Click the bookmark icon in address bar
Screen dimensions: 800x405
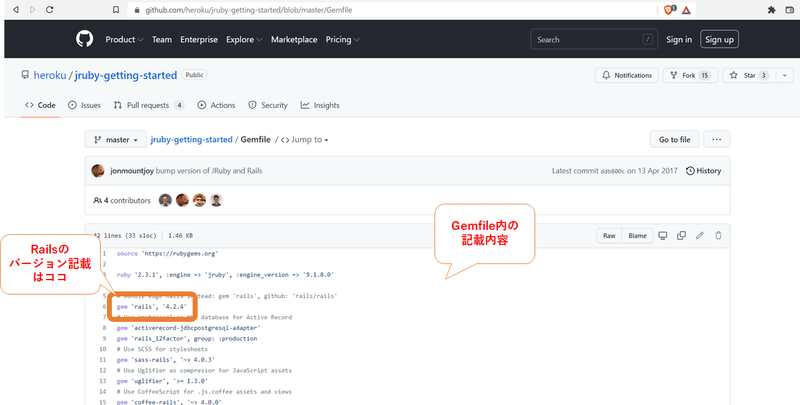coord(116,10)
